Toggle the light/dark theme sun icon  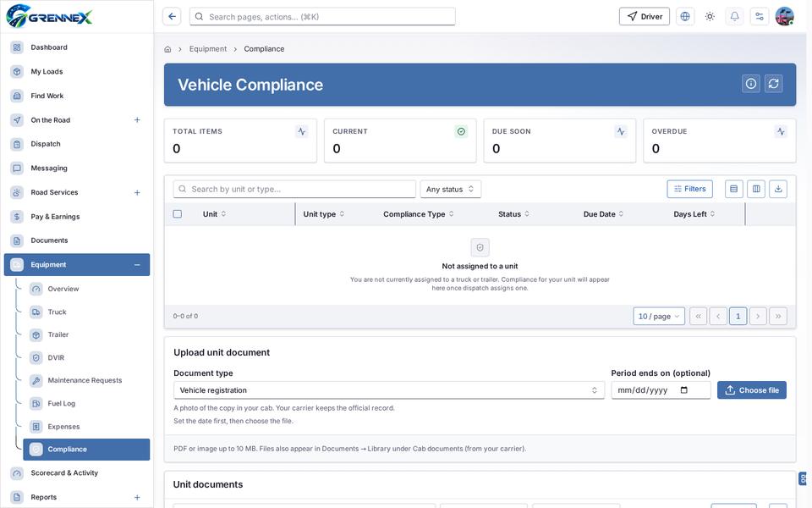[710, 17]
